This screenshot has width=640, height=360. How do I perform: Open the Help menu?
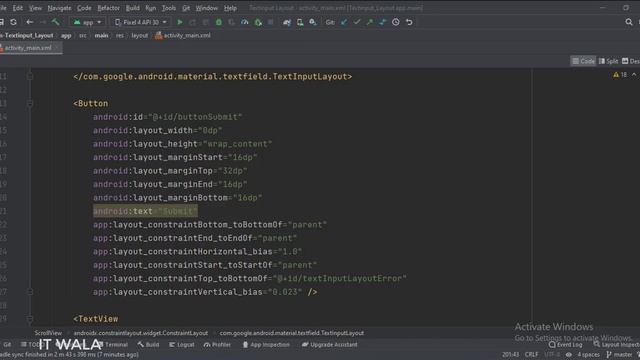pos(230,8)
